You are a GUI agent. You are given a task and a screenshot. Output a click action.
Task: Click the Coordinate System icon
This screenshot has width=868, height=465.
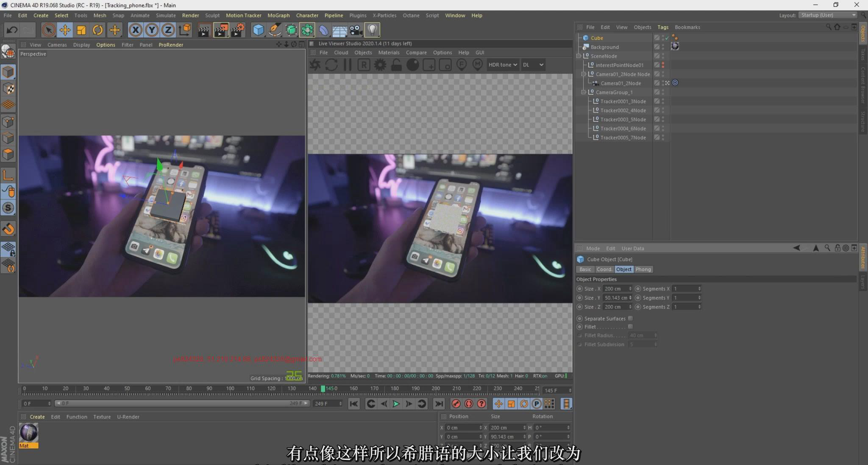(x=185, y=30)
